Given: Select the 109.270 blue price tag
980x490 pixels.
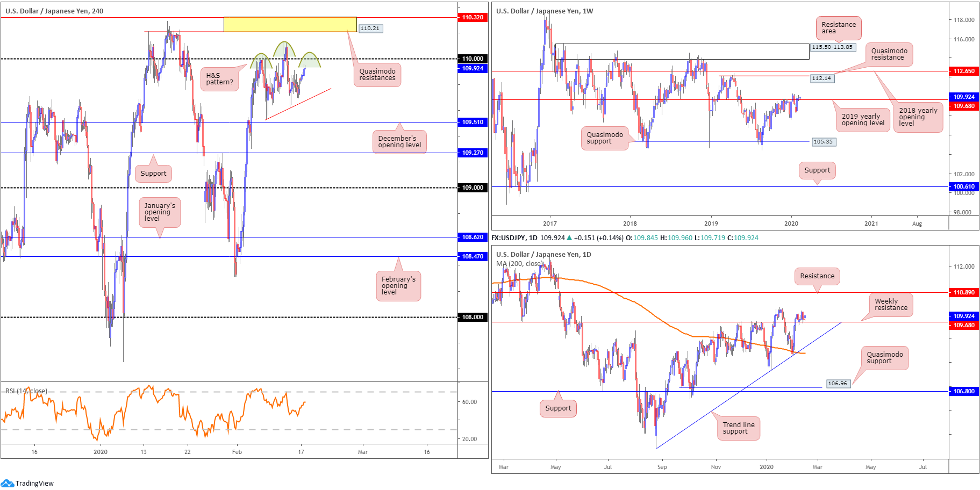Looking at the screenshot, I should coord(473,153).
